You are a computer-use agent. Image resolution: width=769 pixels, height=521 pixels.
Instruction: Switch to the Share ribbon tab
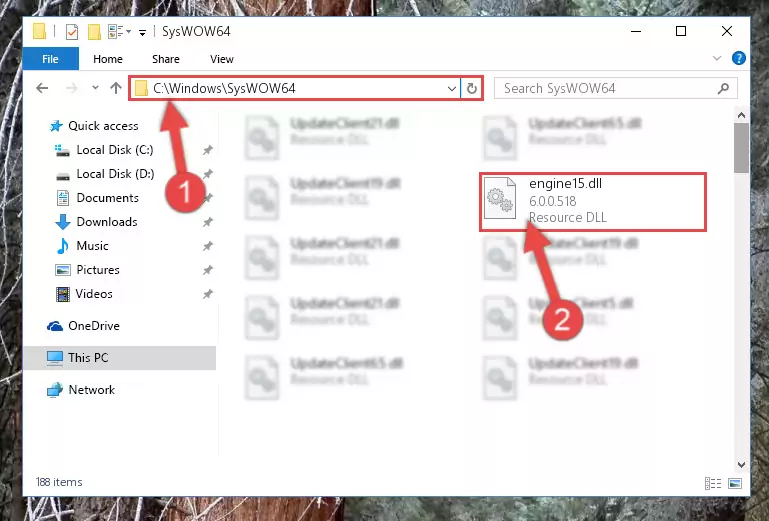click(x=166, y=59)
